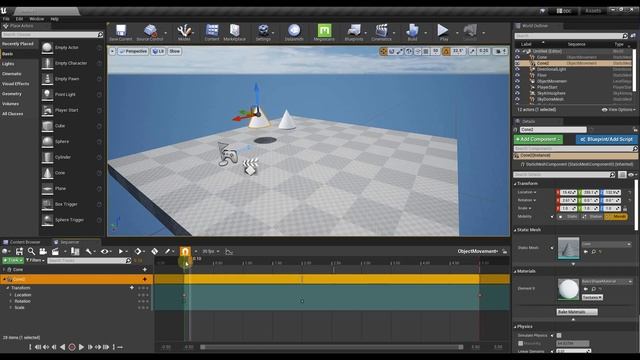Open the Megascans toolbar button
Viewport: 640px width, 360px height.
(324, 33)
